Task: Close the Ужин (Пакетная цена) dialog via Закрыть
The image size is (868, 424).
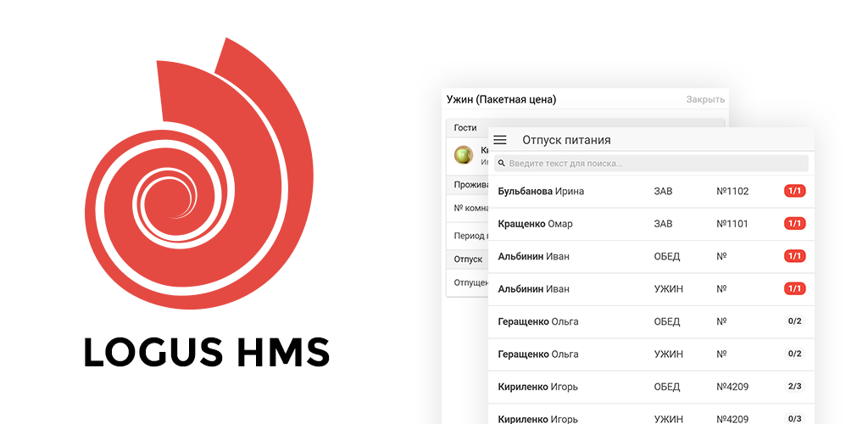Action: click(x=705, y=99)
